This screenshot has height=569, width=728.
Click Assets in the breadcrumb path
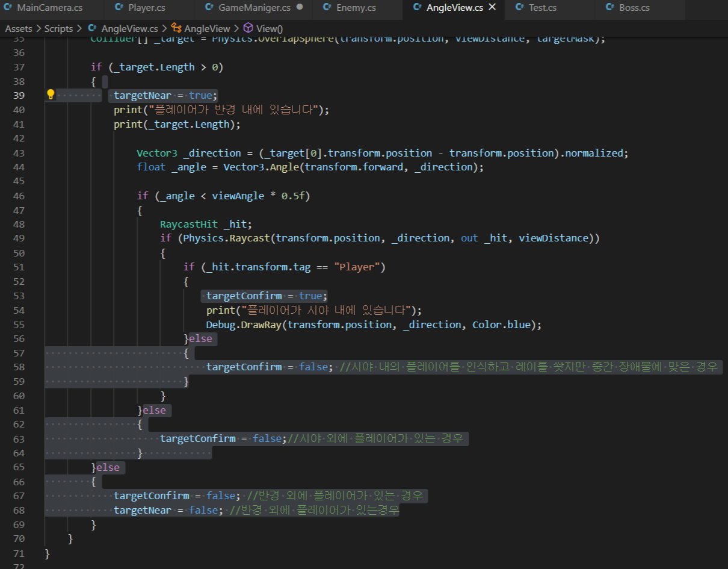coord(20,28)
